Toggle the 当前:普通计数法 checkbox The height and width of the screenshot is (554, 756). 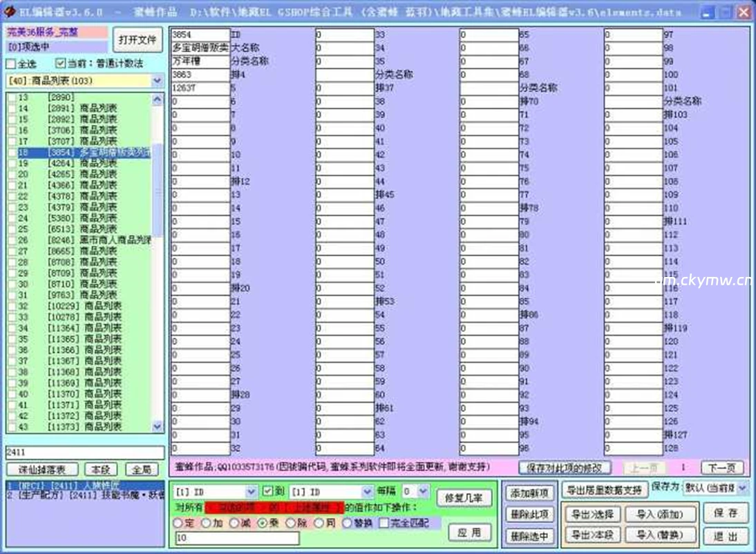[x=61, y=63]
